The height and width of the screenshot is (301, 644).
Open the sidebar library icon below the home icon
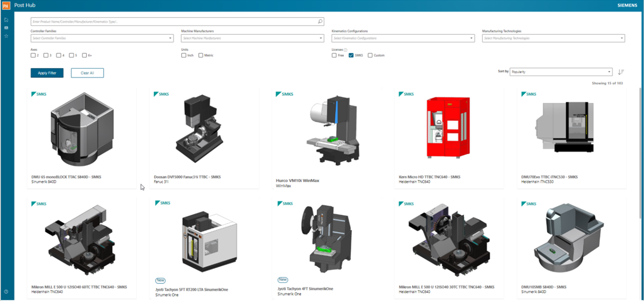point(6,28)
